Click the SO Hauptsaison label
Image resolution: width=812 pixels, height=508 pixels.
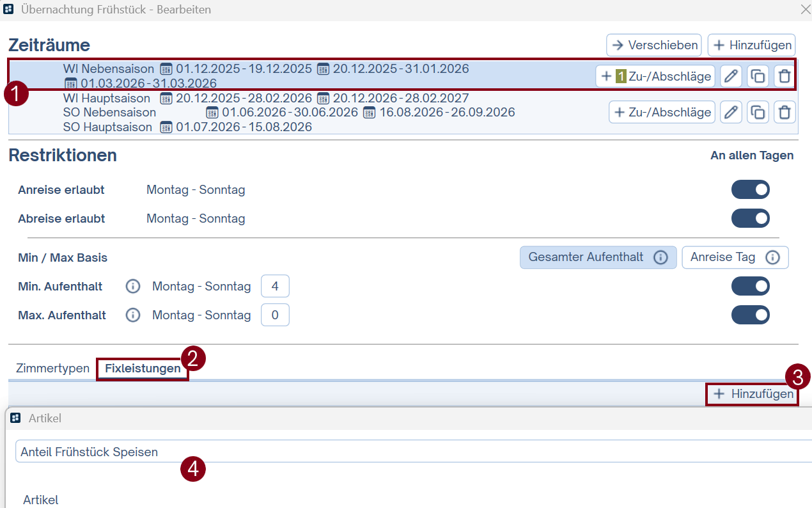107,127
